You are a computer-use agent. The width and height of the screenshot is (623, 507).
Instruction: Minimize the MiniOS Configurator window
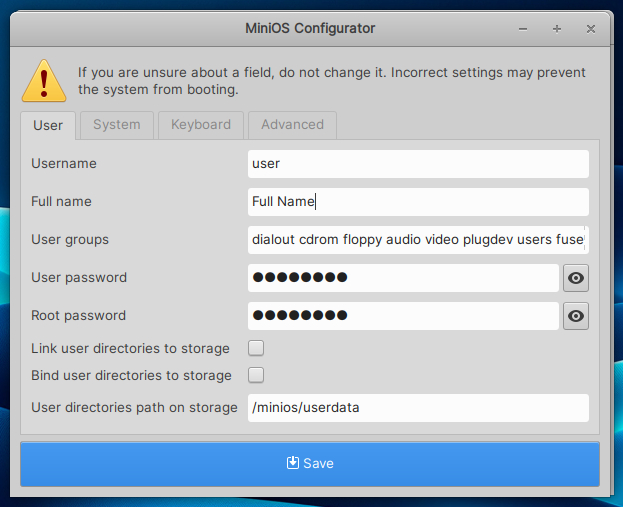pyautogui.click(x=524, y=29)
